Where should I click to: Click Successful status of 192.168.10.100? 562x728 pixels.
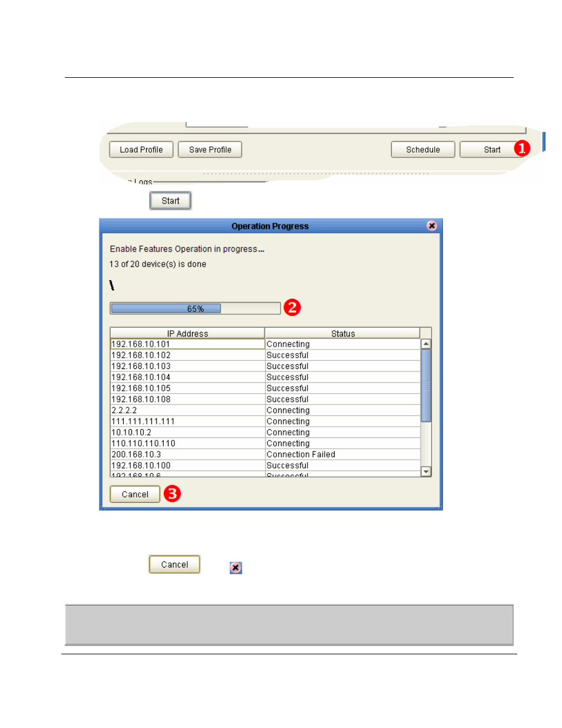[x=342, y=466]
